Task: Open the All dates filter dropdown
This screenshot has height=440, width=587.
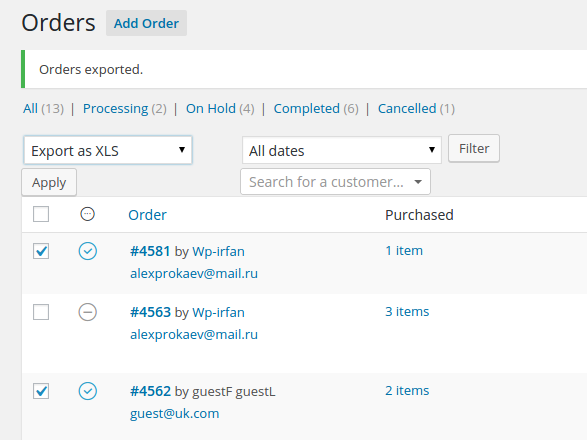Action: point(342,150)
